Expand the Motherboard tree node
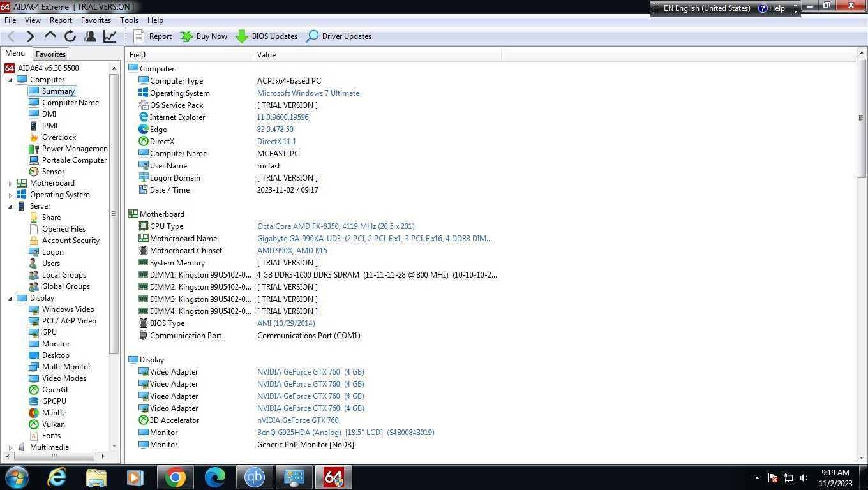The width and height of the screenshot is (868, 490). click(x=10, y=184)
